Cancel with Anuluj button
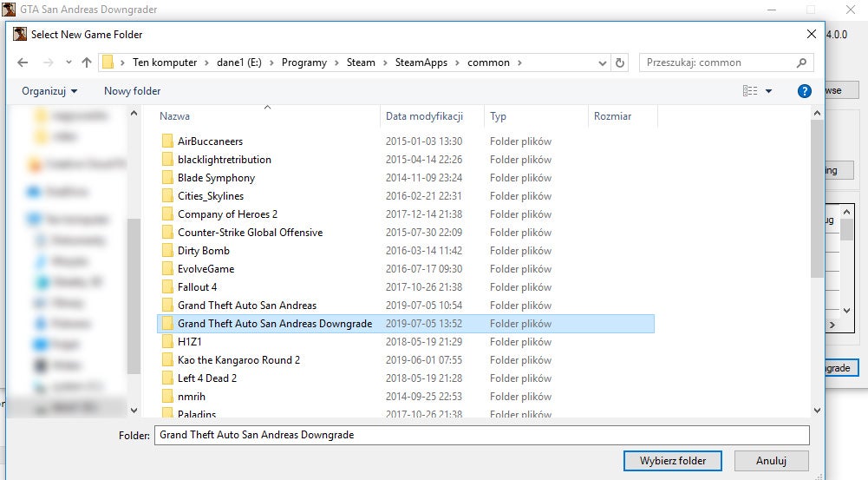Image resolution: width=868 pixels, height=480 pixels. pos(771,461)
